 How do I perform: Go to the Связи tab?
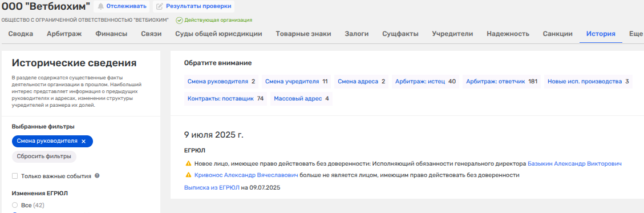click(x=151, y=34)
